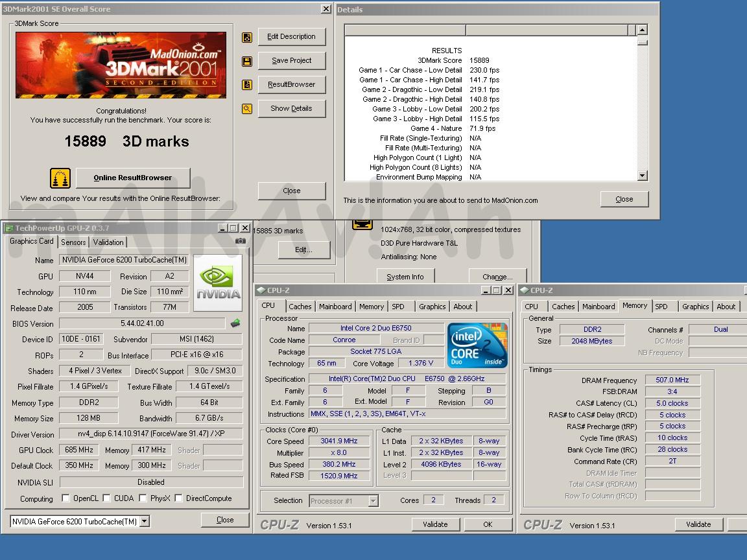Click the yellow Online ResultBrowser icon
Screen dimensions: 747x560
[60, 178]
